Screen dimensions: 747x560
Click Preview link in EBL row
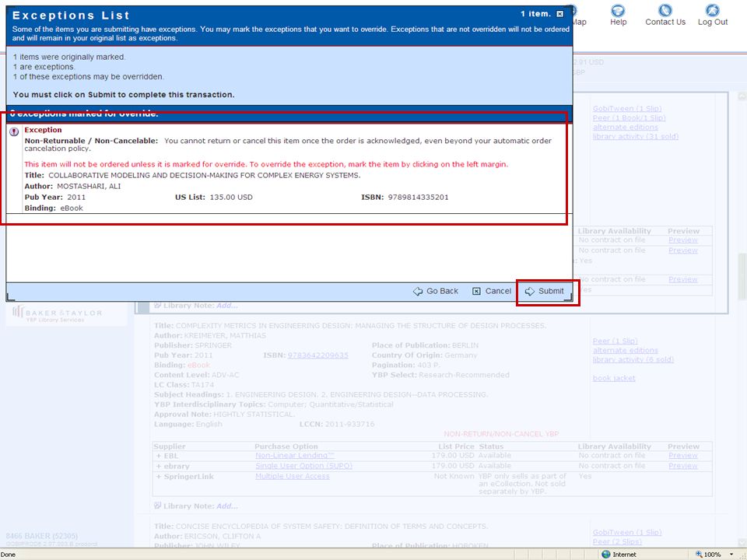682,456
